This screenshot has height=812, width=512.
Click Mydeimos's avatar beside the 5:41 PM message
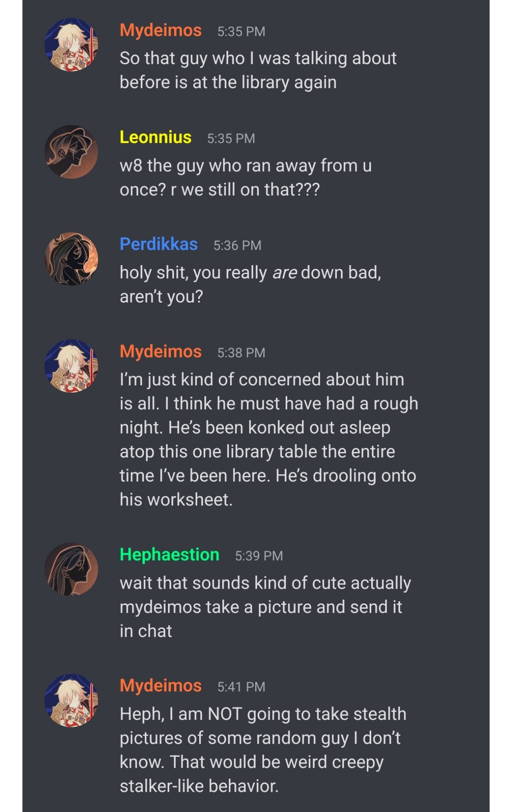(x=71, y=700)
